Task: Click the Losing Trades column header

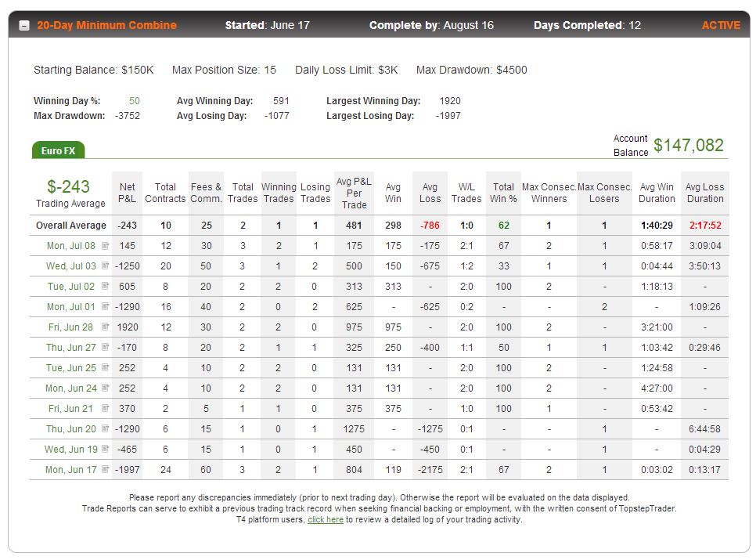Action: [x=315, y=193]
